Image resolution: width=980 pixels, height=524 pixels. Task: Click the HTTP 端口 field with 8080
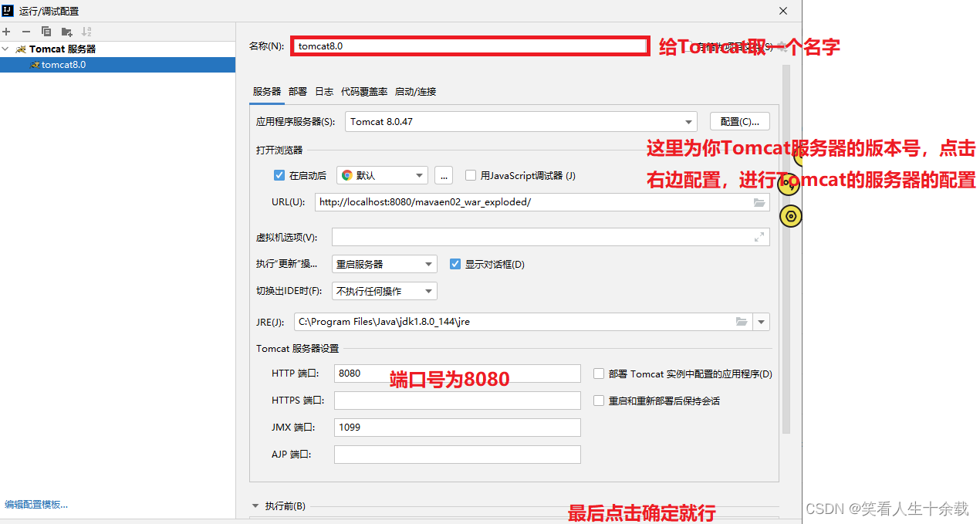457,374
